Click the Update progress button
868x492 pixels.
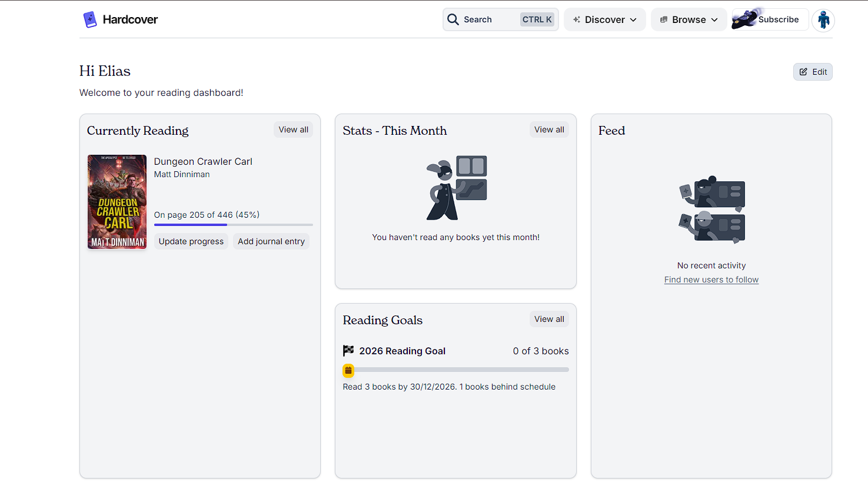pyautogui.click(x=191, y=241)
